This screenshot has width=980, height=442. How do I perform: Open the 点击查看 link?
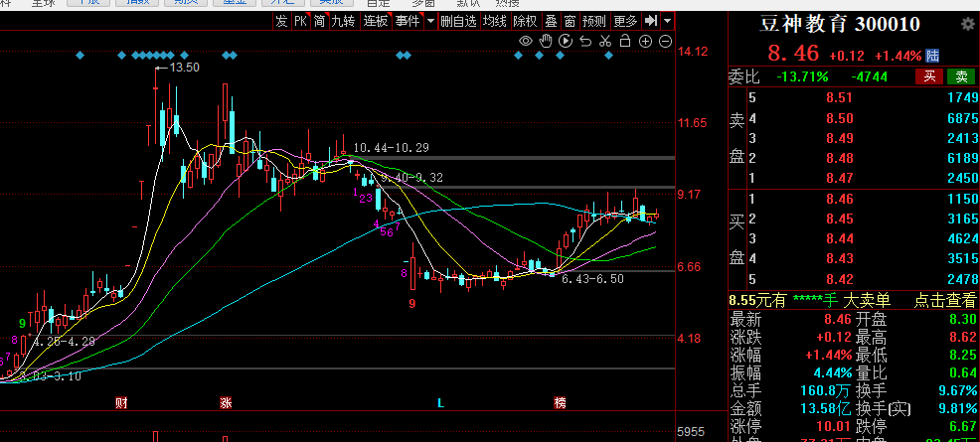click(x=945, y=300)
